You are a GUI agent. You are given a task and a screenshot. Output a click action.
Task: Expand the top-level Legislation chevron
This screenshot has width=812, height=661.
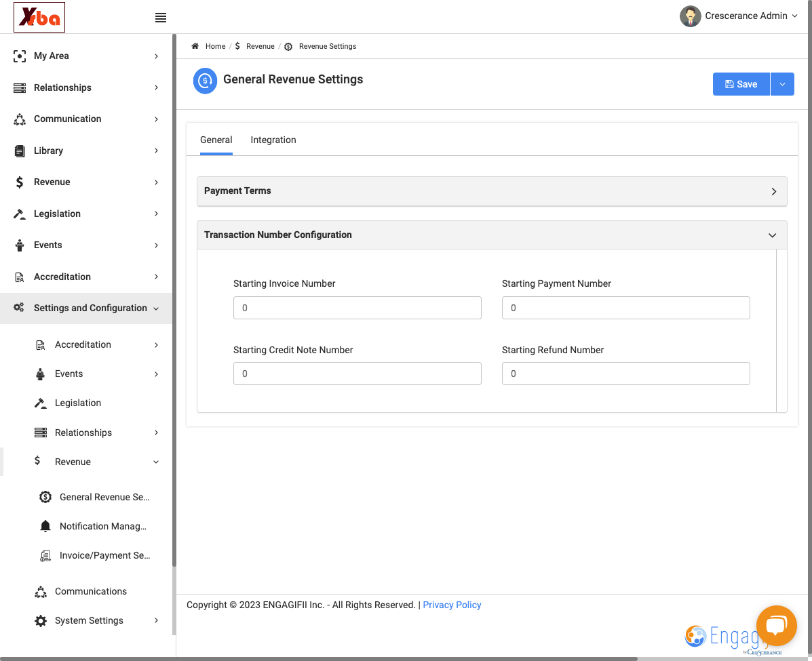(x=156, y=214)
